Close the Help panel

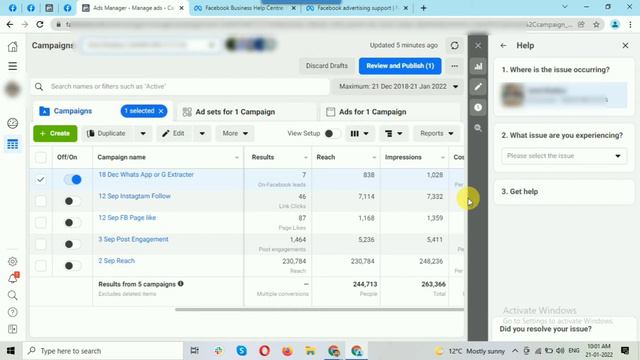(625, 46)
